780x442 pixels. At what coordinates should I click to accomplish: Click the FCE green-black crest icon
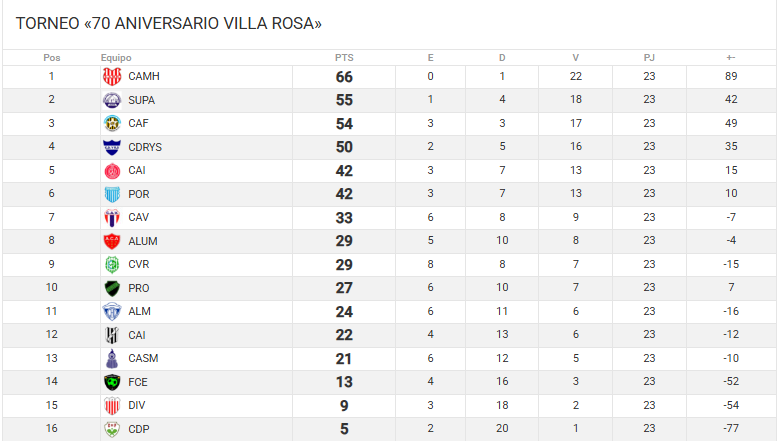click(x=112, y=382)
